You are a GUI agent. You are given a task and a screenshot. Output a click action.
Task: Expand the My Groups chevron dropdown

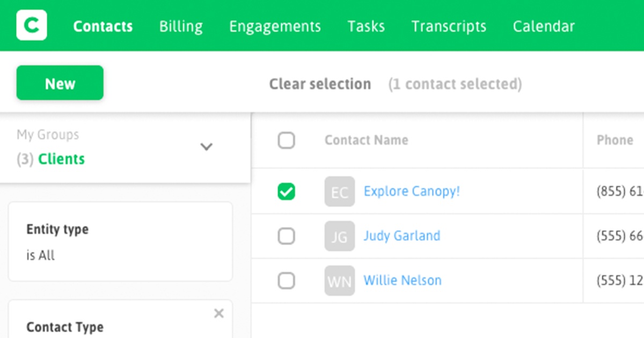[207, 147]
